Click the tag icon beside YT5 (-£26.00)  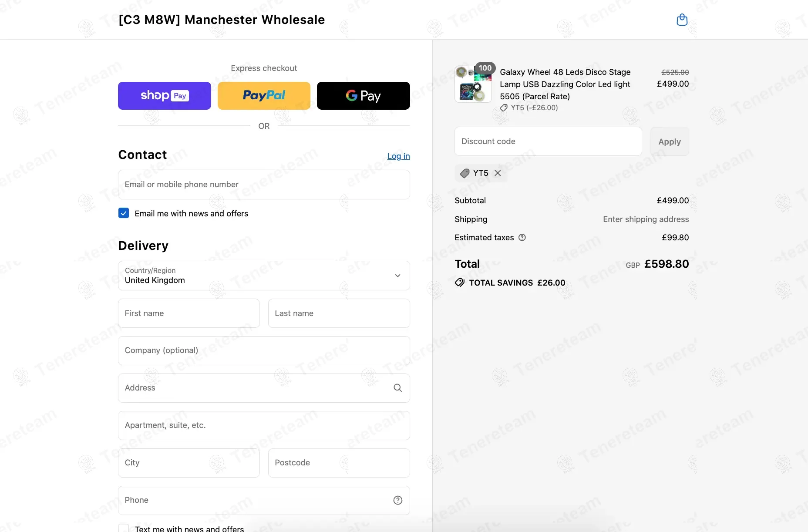tap(504, 108)
